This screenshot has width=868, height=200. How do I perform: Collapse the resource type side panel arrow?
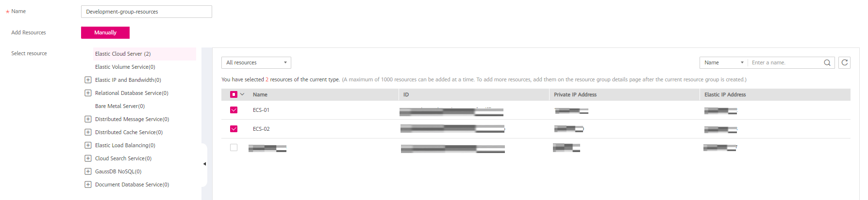tap(204, 164)
